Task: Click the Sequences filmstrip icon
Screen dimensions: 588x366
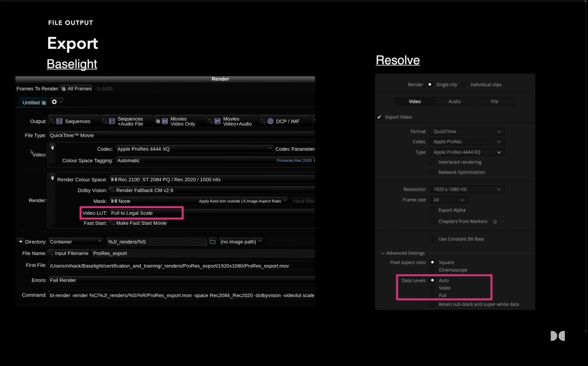Action: coord(59,121)
